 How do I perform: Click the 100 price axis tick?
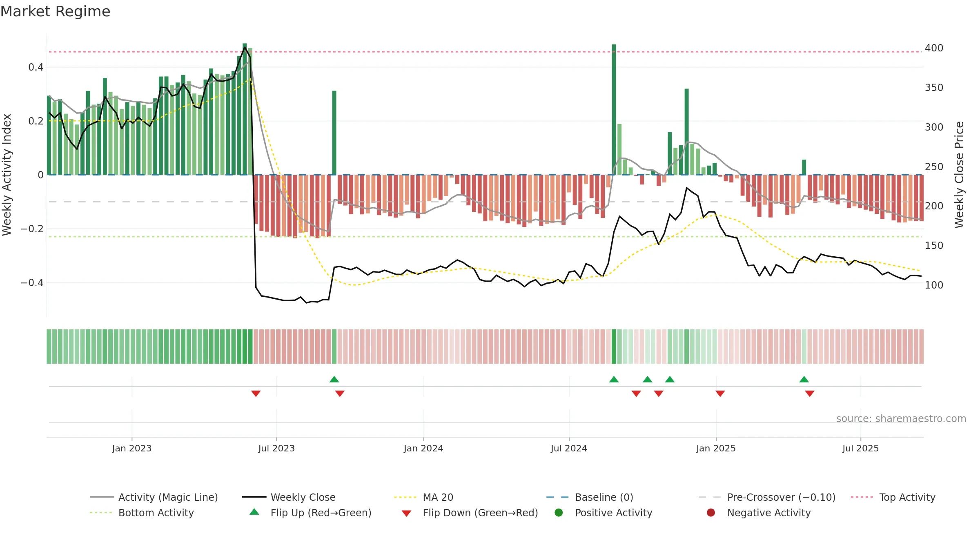pos(934,285)
